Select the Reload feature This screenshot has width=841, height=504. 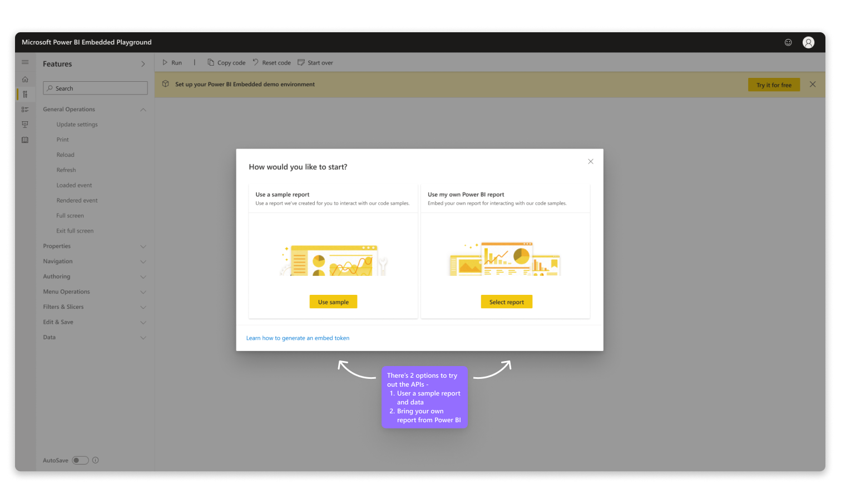click(65, 155)
